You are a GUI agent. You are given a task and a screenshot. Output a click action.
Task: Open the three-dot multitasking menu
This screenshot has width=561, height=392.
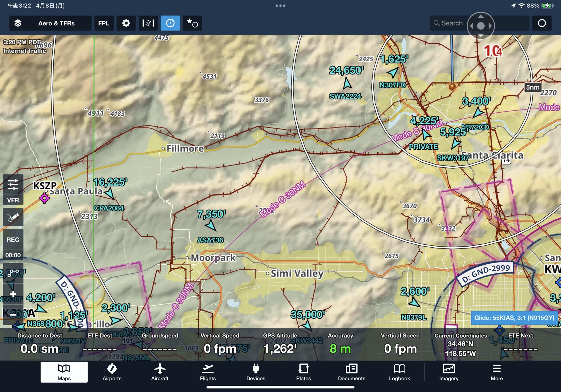(x=280, y=5)
